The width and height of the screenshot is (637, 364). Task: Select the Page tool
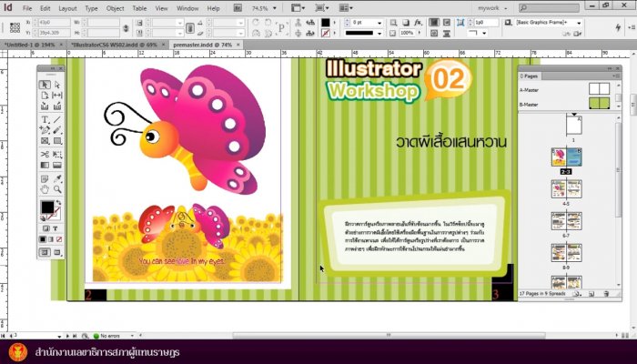click(45, 95)
